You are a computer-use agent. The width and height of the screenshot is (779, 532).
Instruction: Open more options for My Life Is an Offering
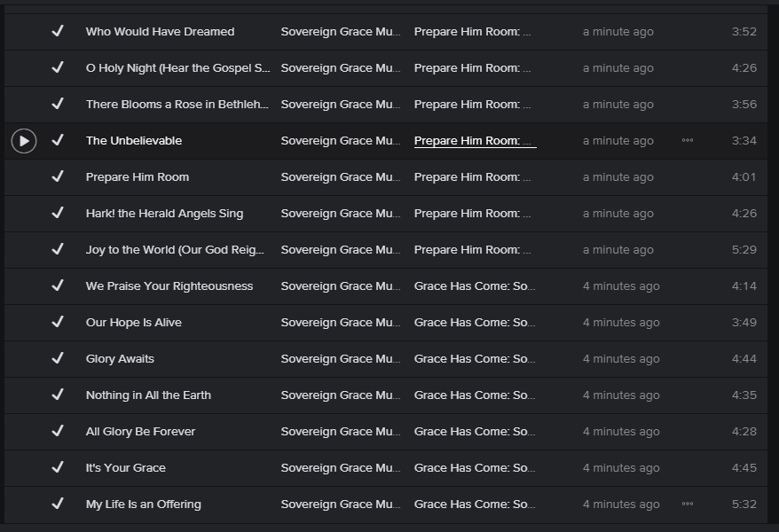(x=688, y=505)
